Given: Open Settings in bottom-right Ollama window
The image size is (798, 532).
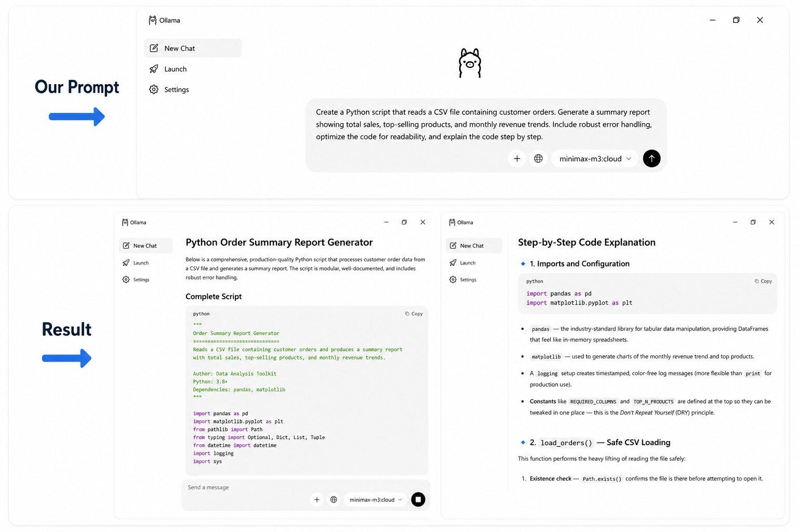Looking at the screenshot, I should 468,280.
